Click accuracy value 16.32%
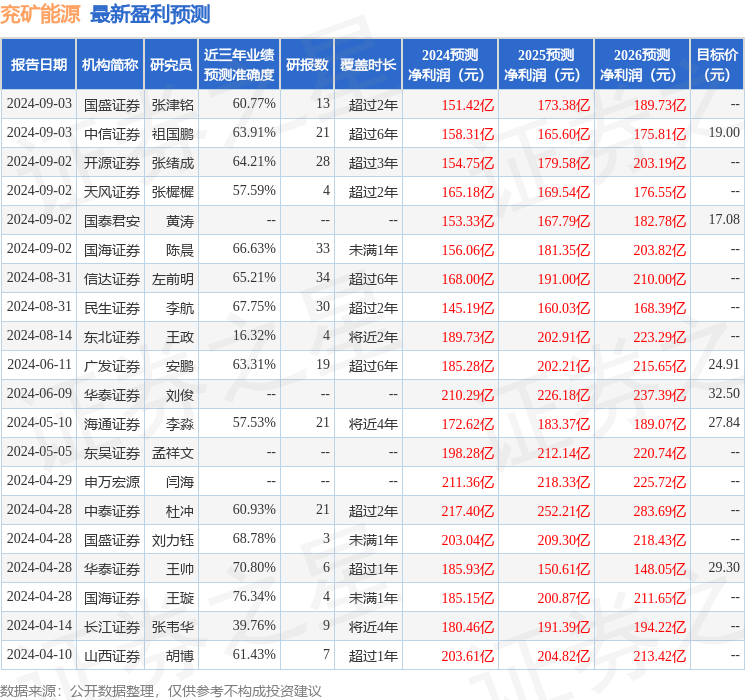Viewport: 745px width, 700px height. [x=254, y=335]
